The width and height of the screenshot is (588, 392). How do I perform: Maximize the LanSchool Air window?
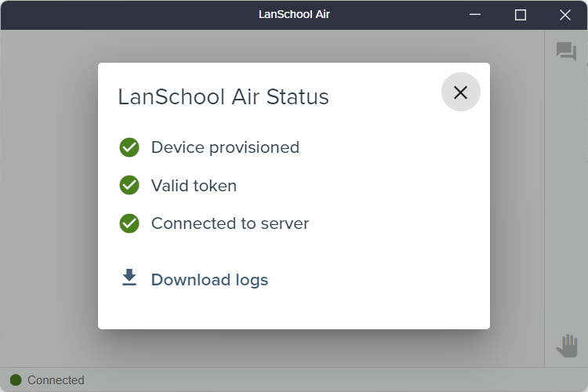click(x=520, y=15)
